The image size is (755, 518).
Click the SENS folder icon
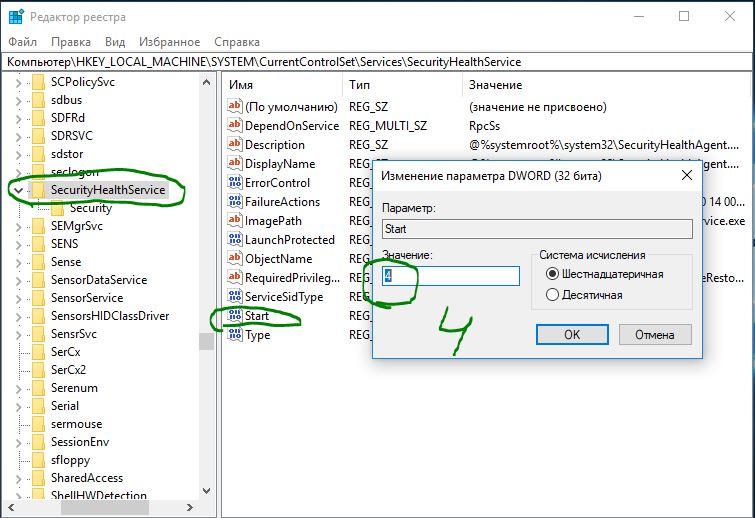(39, 244)
